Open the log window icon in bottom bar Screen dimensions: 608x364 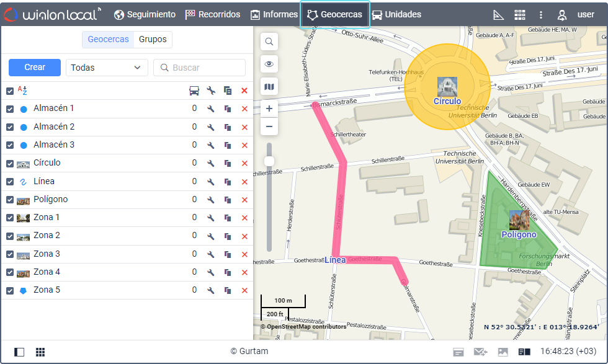458,352
